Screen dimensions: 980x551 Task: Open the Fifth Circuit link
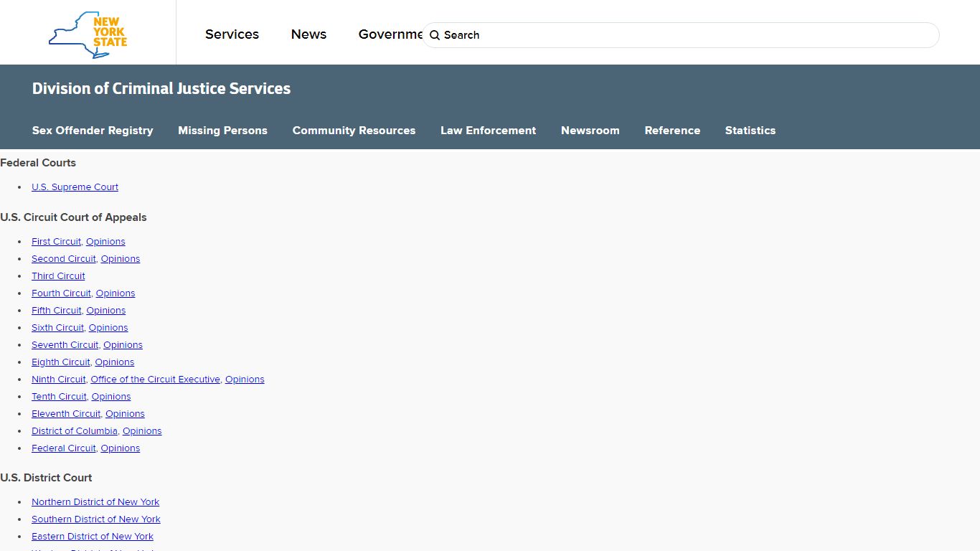[x=57, y=311]
